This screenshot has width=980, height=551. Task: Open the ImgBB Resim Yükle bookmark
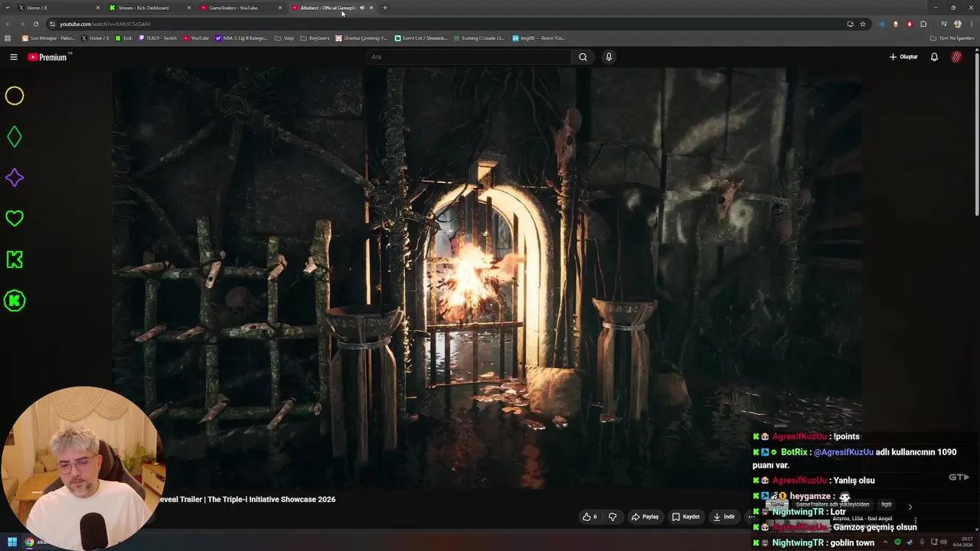(x=538, y=37)
